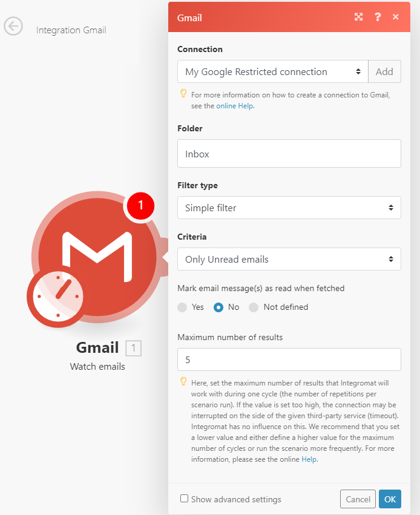Enable Show advanced settings checkbox

(x=184, y=499)
